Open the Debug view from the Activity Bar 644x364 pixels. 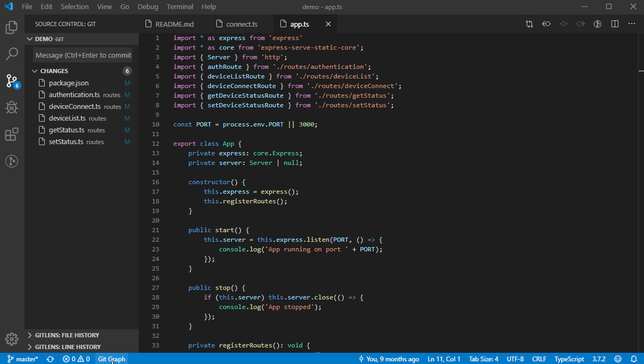coord(11,108)
